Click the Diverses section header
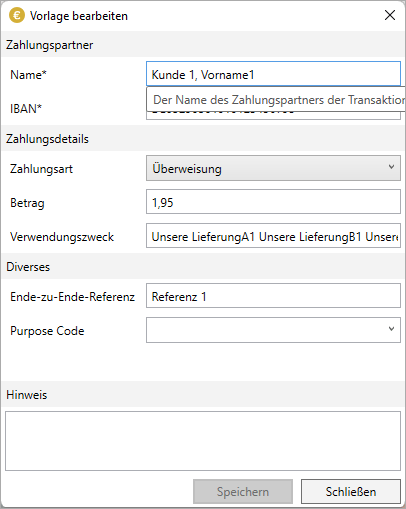This screenshot has width=406, height=509. 28,267
